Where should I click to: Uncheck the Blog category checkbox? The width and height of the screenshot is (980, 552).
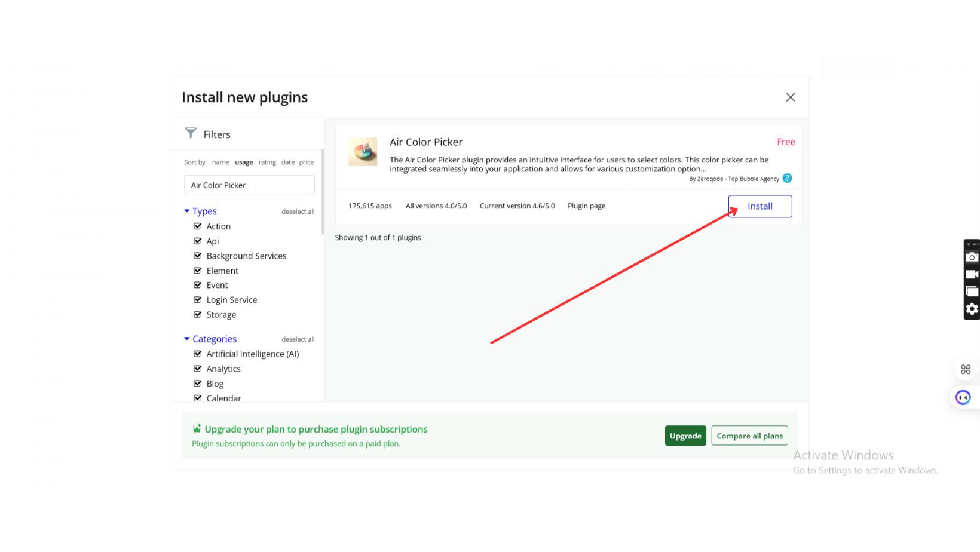click(198, 384)
